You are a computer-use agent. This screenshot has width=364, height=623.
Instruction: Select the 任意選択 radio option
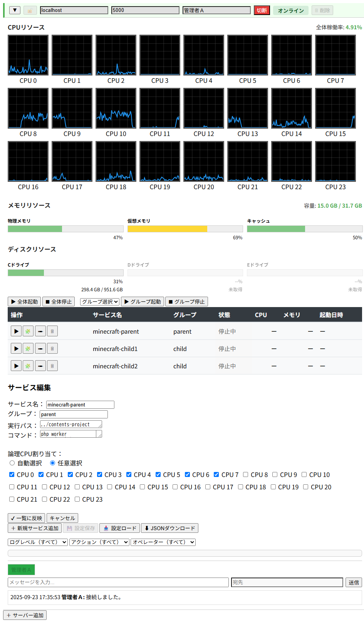tap(52, 463)
